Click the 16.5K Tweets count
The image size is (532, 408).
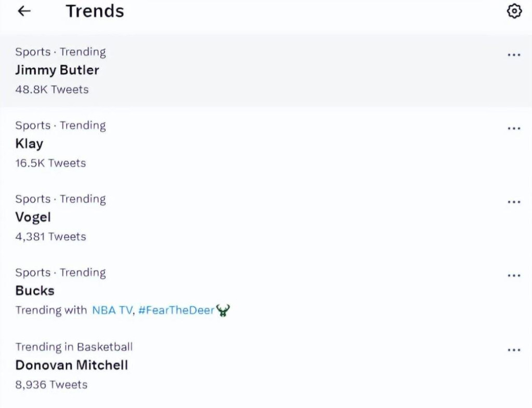click(50, 163)
